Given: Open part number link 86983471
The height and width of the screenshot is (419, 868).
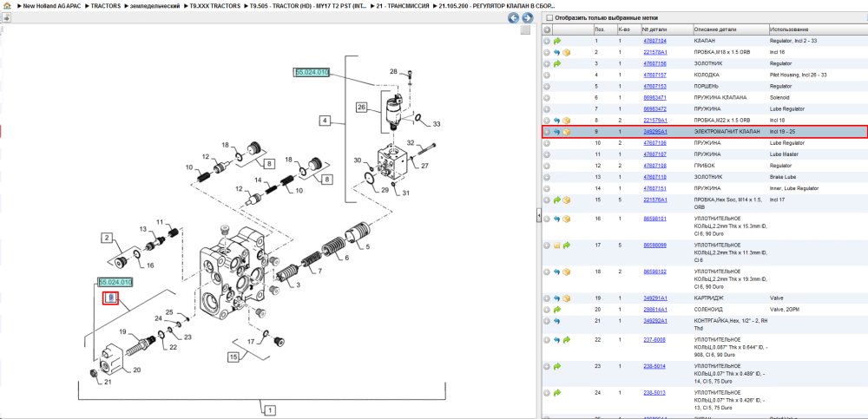Looking at the screenshot, I should (x=654, y=97).
